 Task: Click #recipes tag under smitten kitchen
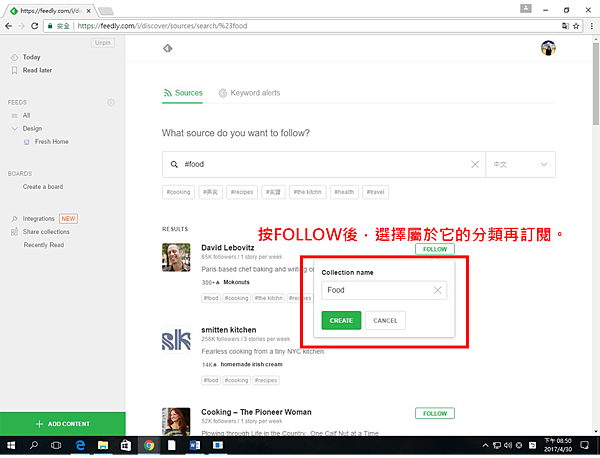[266, 380]
